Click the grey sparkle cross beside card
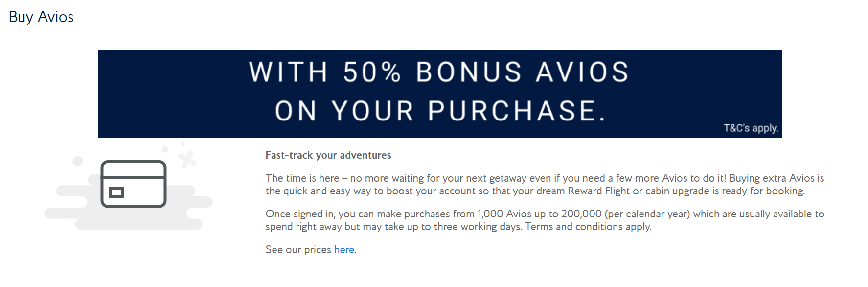The width and height of the screenshot is (868, 287). click(186, 159)
